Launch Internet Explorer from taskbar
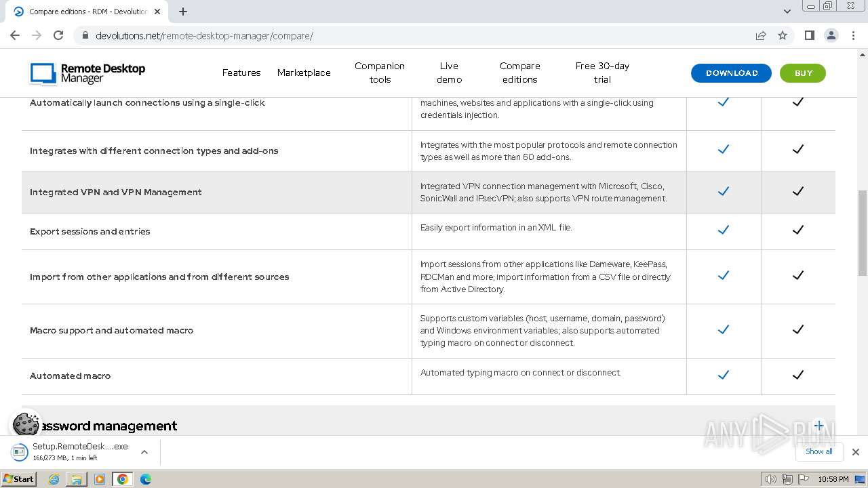The image size is (868, 488). pos(54,479)
